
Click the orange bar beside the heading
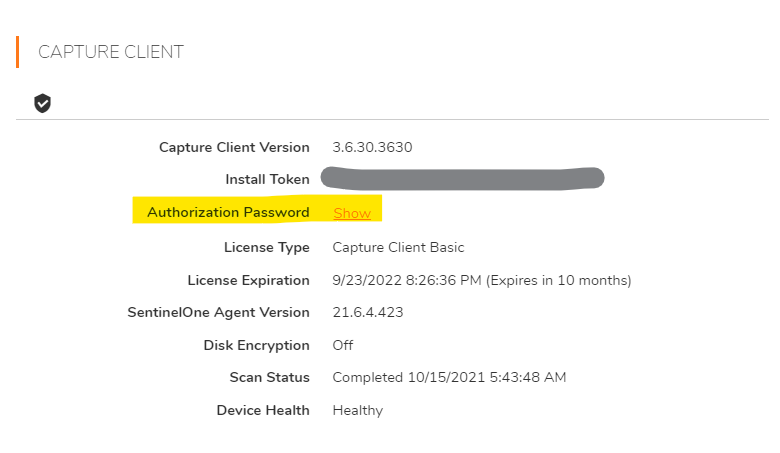tap(18, 52)
